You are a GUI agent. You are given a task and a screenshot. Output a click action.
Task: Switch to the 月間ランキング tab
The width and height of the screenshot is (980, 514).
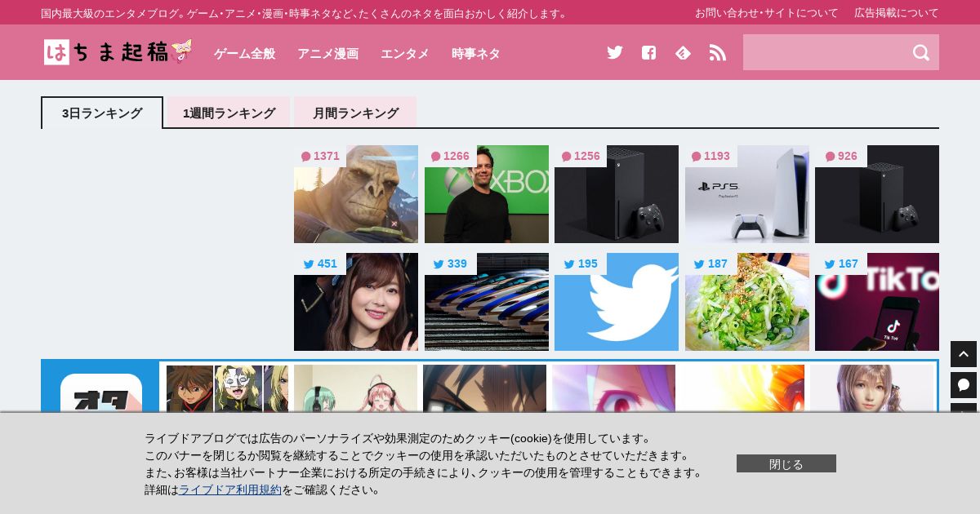coord(355,113)
